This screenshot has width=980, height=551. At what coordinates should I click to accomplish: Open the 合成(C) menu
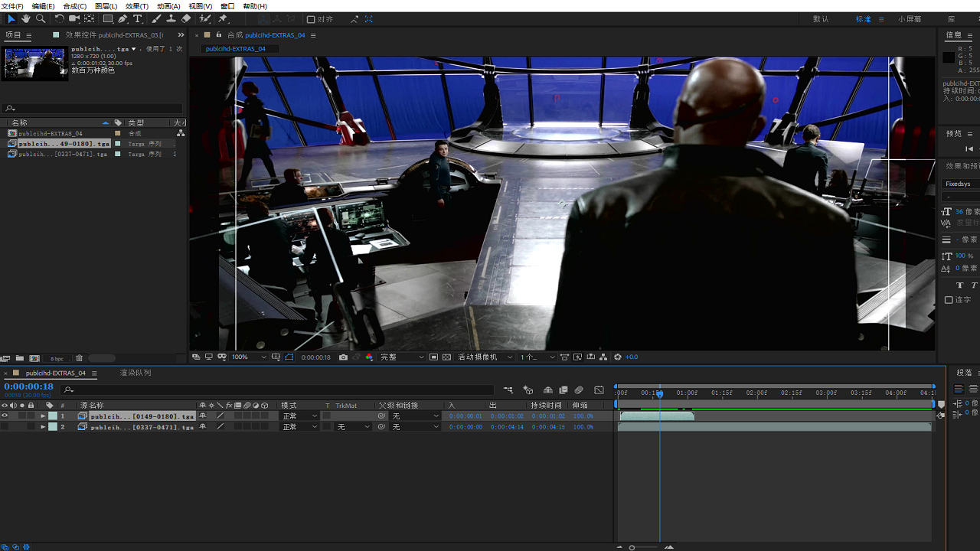click(x=74, y=6)
